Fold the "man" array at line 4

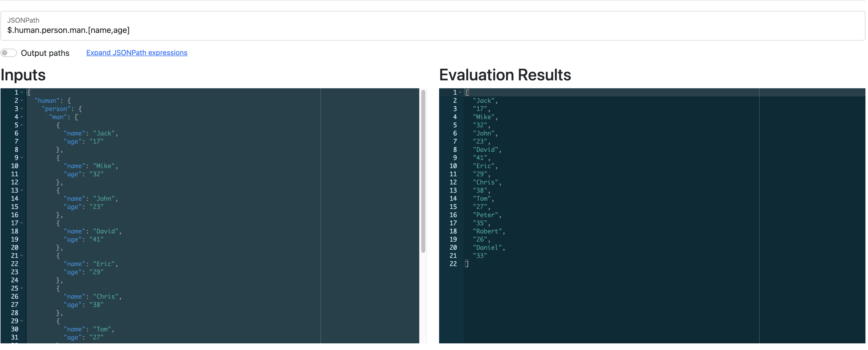[22, 117]
